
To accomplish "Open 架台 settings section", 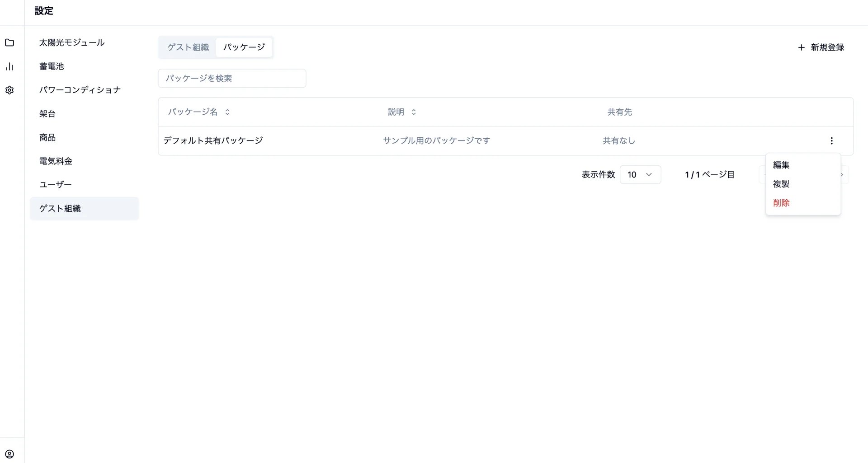I will pos(84,114).
